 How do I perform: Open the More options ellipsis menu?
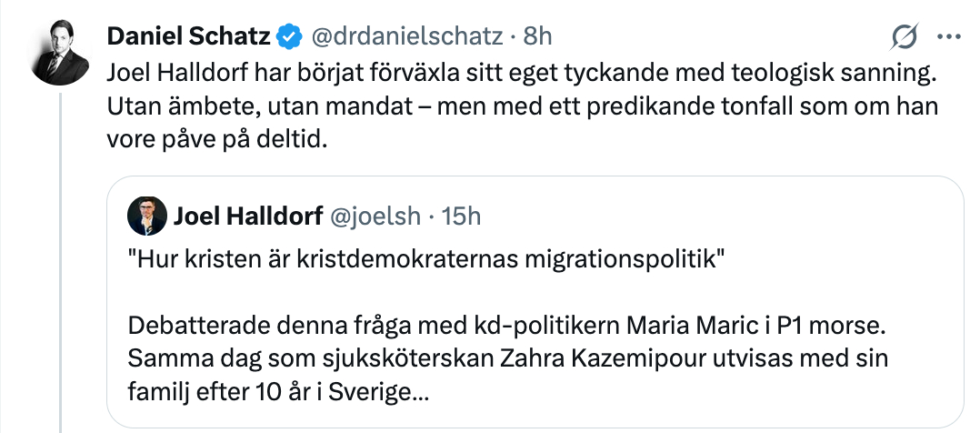click(948, 36)
